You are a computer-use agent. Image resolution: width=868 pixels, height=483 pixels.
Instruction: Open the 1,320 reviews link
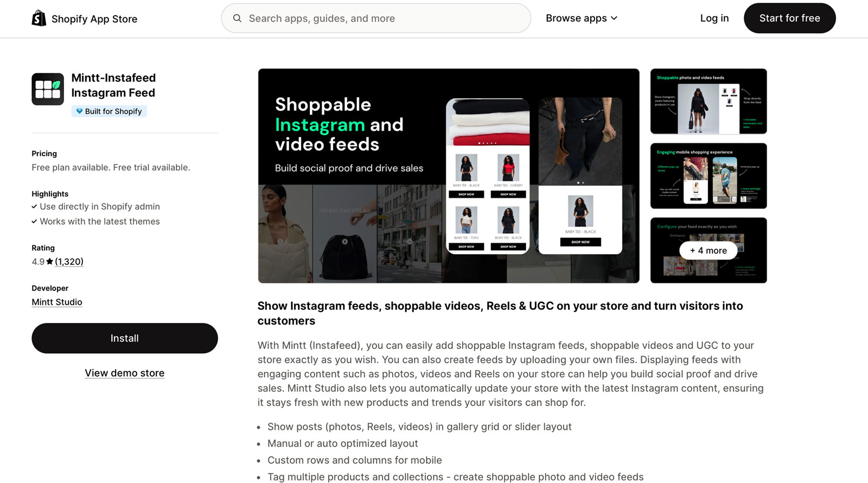click(69, 262)
